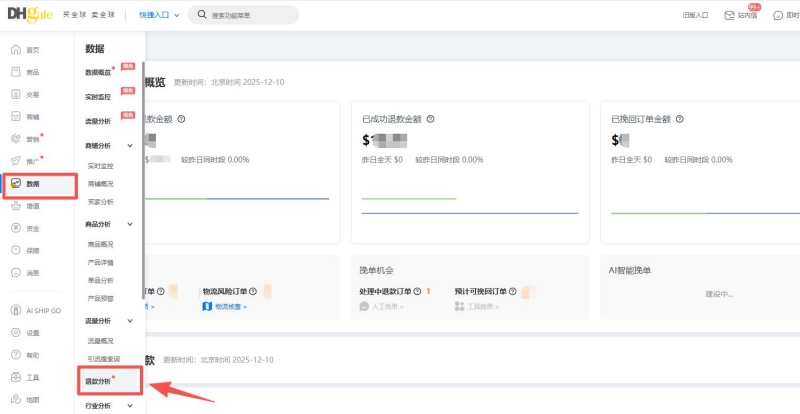Select 数据概览 in the data menu

(x=99, y=73)
